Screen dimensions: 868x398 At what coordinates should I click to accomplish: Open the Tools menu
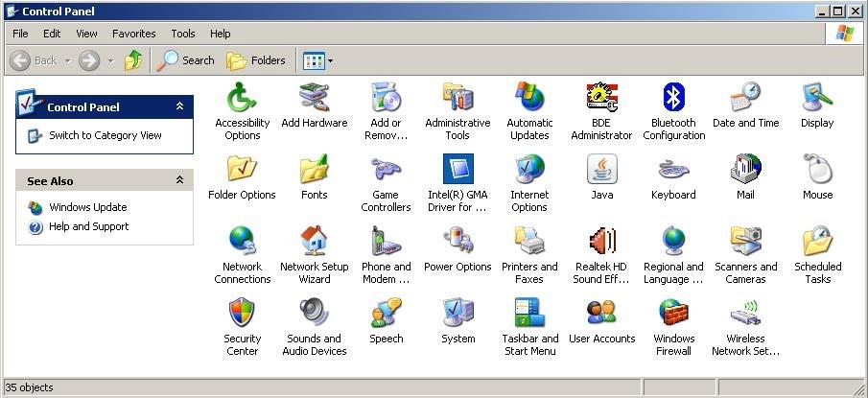182,34
